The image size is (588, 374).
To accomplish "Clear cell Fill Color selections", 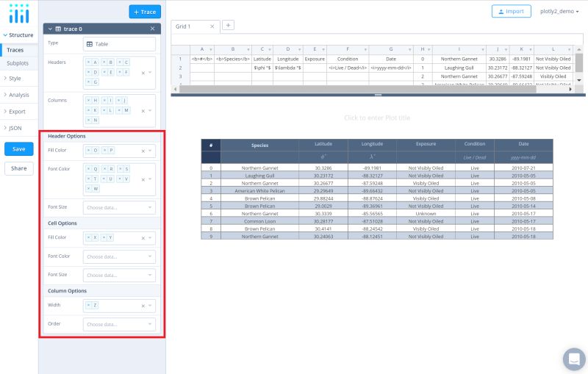I will [143, 238].
